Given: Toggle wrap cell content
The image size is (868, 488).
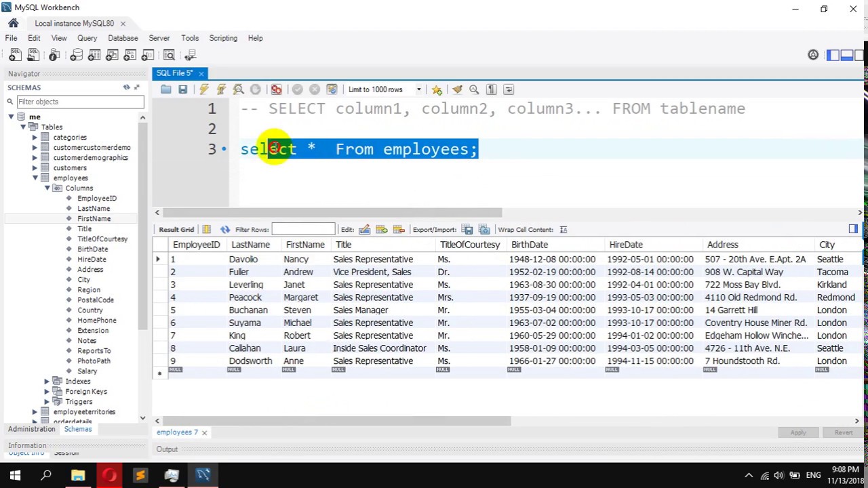Looking at the screenshot, I should [x=564, y=230].
